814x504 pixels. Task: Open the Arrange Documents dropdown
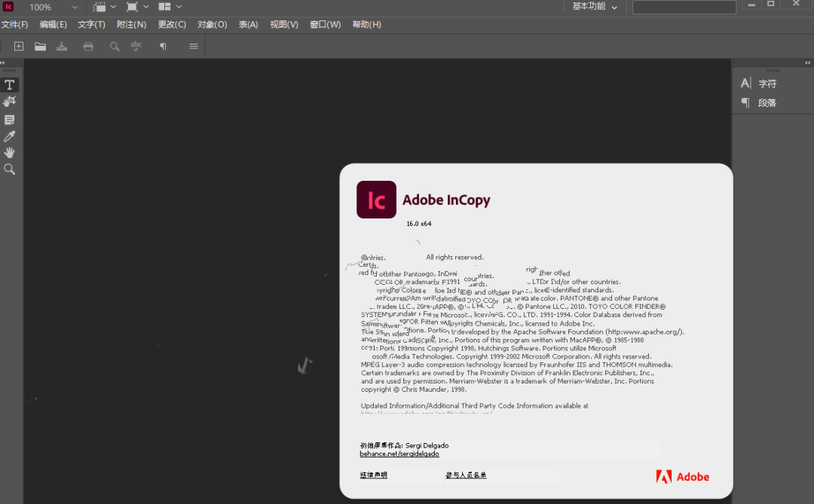(x=170, y=7)
